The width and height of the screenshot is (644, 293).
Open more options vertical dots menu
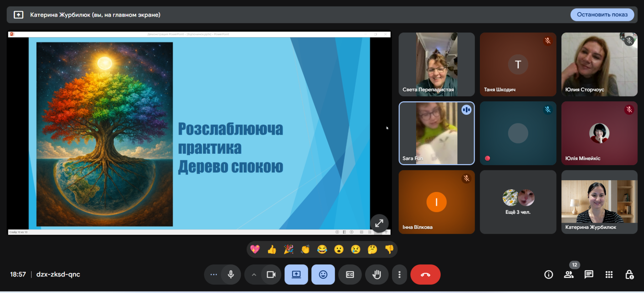(399, 274)
